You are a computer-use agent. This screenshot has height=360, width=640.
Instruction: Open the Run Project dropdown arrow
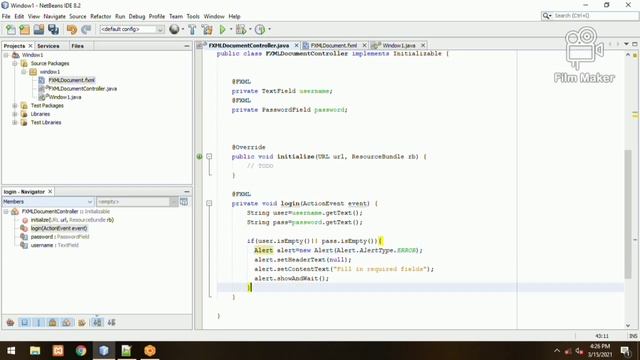(231, 29)
